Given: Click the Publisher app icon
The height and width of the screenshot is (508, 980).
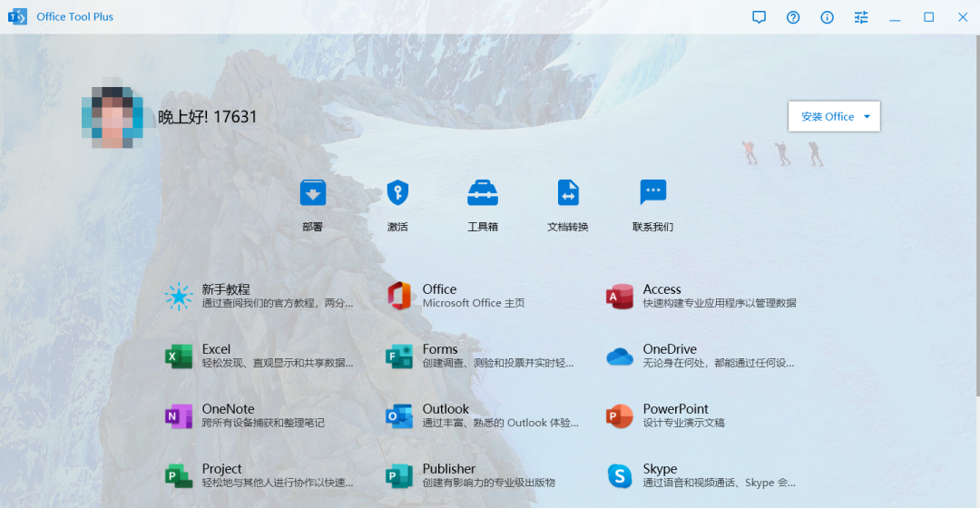Looking at the screenshot, I should [x=398, y=476].
